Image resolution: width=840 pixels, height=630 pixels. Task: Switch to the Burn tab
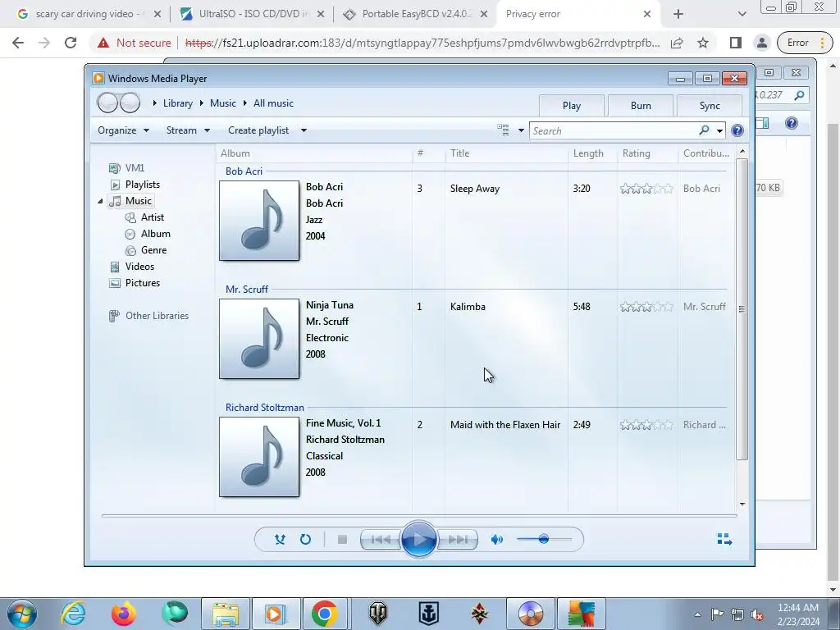tap(641, 106)
